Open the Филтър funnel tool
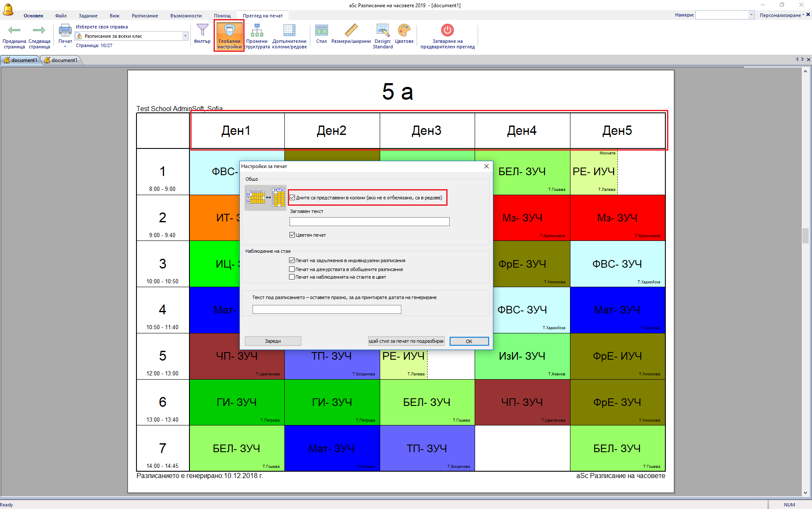Screen dimensions: 812x509 202,31
